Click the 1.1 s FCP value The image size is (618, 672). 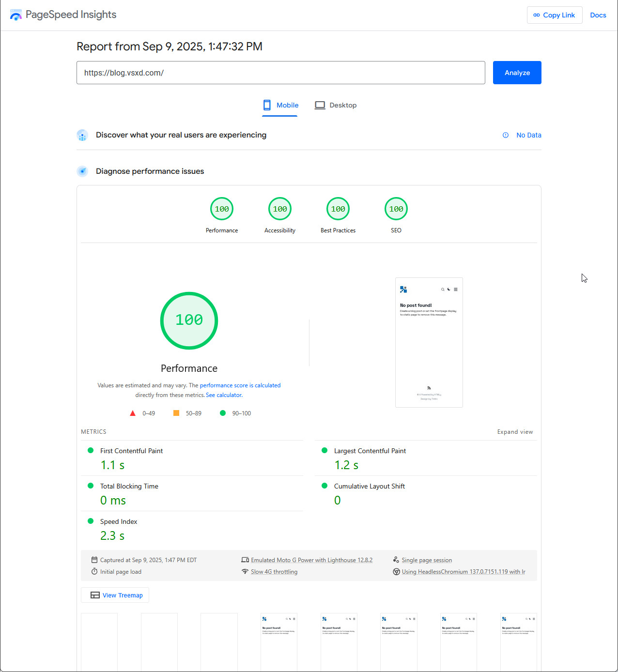tap(112, 465)
